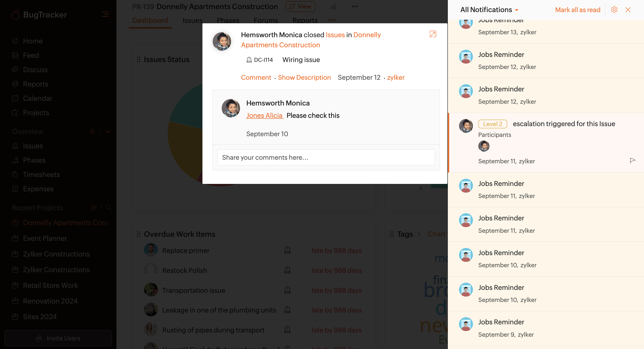Click the Show Description link
Viewport: 644px width, 349px height.
pyautogui.click(x=304, y=77)
